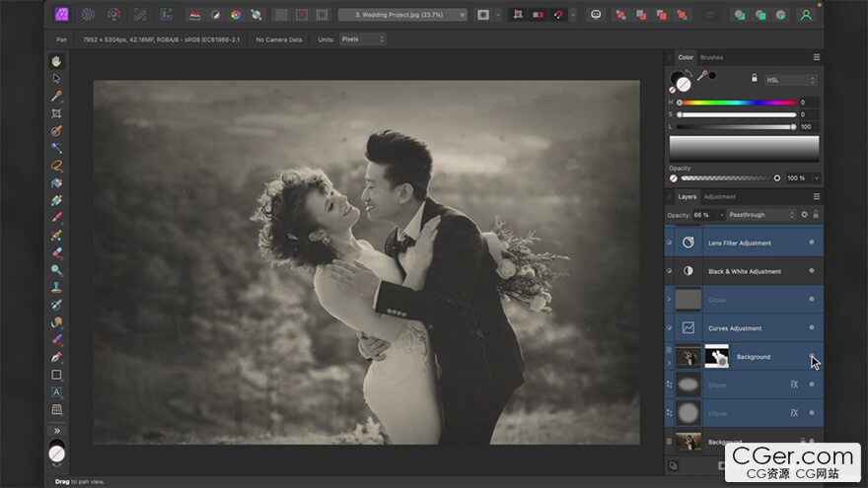Expand the Group layer
Viewport: 868px width, 488px height.
coord(671,299)
